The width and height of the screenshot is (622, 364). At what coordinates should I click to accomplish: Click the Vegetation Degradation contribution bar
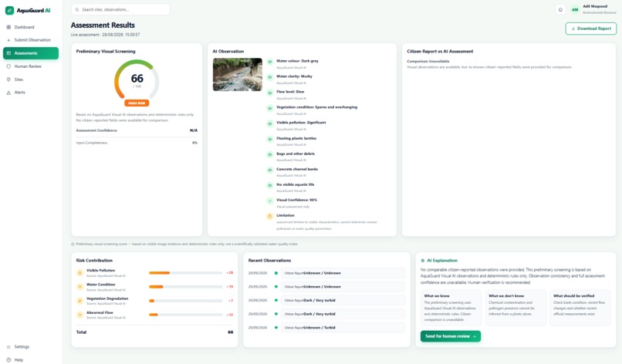[x=186, y=301]
